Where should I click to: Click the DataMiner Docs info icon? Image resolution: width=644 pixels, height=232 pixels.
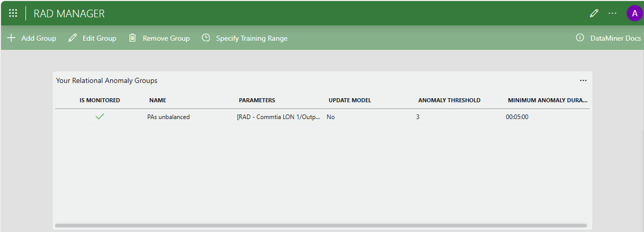(x=579, y=38)
